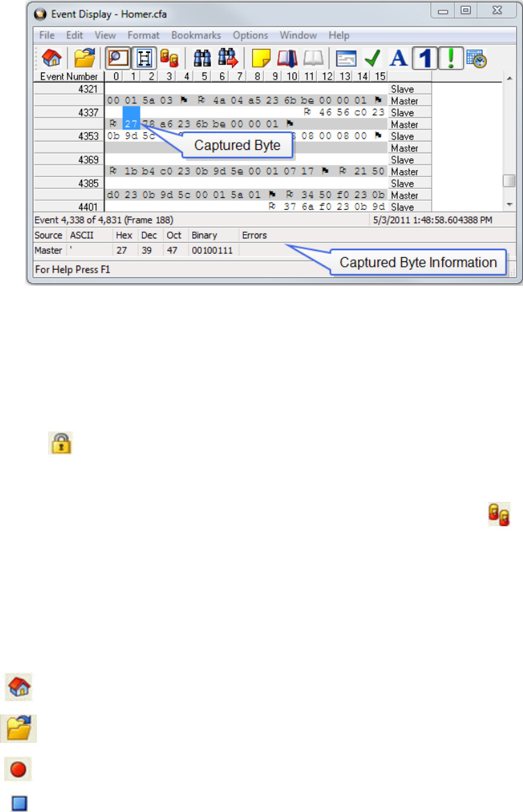Select the highlighted byte 27 in the grid
The height and width of the screenshot is (812, 523).
pyautogui.click(x=131, y=124)
